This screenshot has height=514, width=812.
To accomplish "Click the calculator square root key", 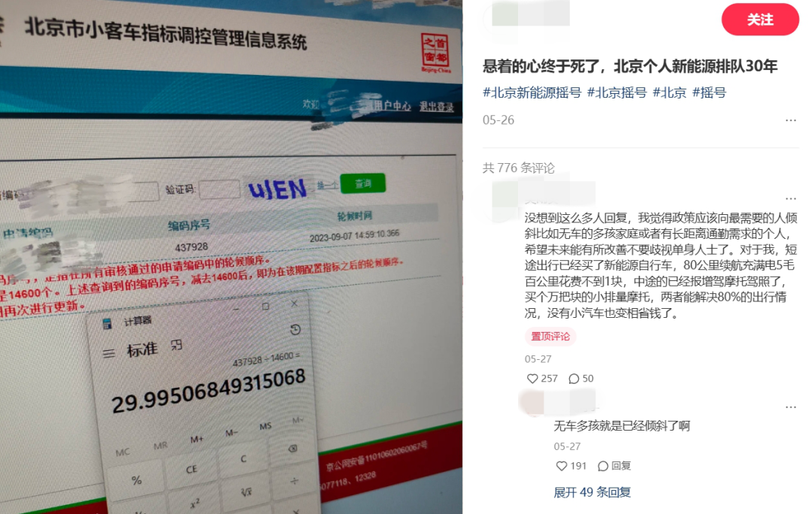I will [247, 491].
